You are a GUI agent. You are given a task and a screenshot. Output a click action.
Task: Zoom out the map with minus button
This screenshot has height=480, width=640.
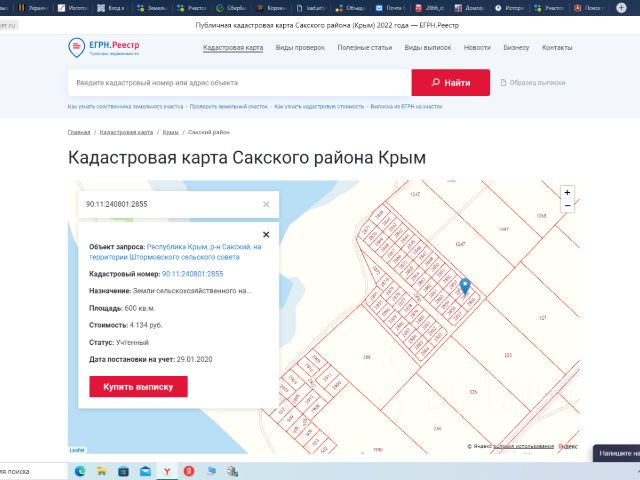567,206
